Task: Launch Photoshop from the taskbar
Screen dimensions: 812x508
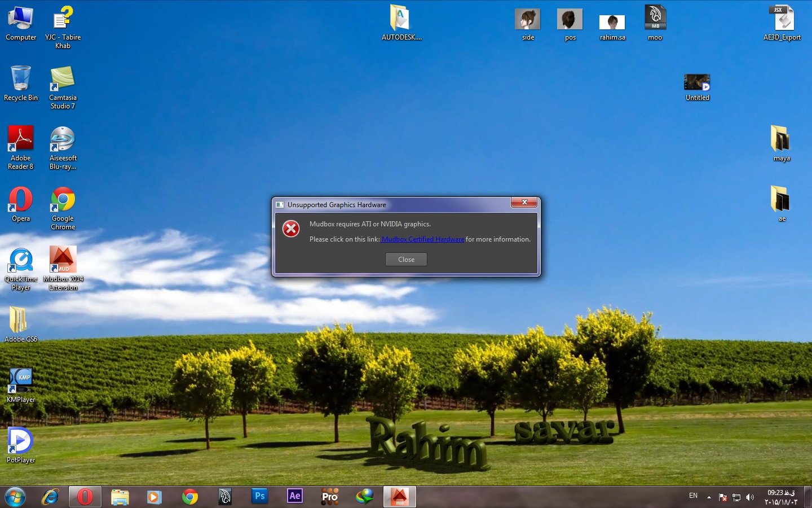Action: coord(260,496)
